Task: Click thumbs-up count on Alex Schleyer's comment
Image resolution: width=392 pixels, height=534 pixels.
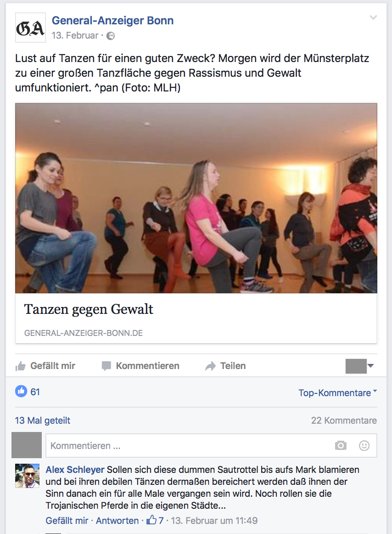Action: [x=155, y=520]
